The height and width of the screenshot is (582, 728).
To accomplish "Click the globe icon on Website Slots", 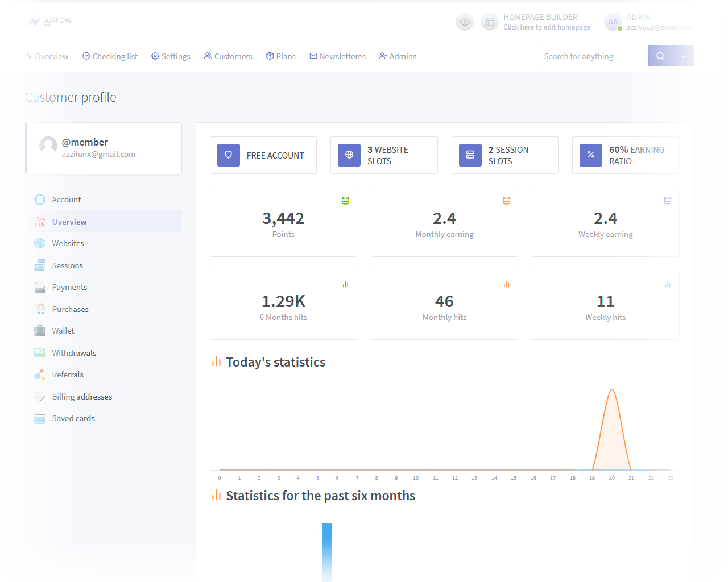I will click(x=349, y=155).
